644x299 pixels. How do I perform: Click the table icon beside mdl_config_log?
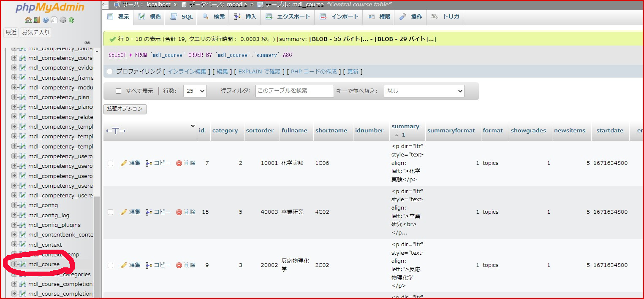(x=23, y=215)
